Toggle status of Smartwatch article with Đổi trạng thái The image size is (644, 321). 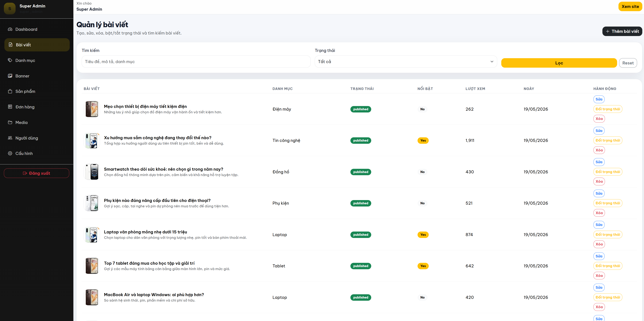coord(608,172)
